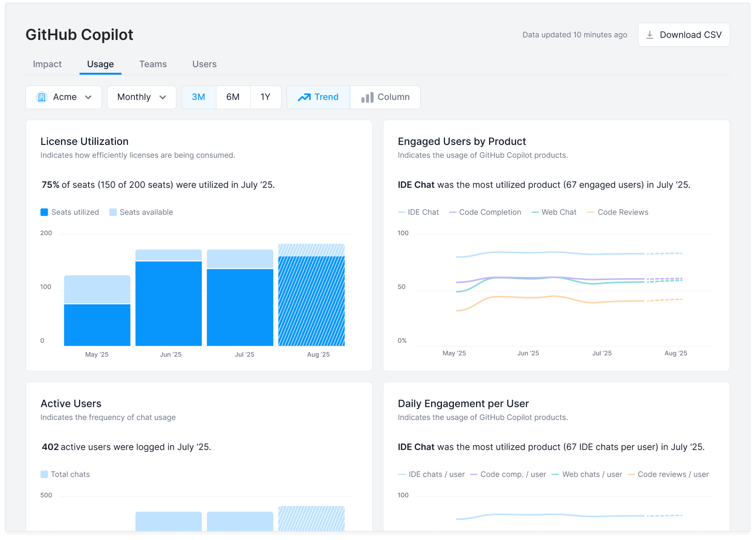This screenshot has height=540, width=756.
Task: Open the Impact tab
Action: (x=47, y=64)
